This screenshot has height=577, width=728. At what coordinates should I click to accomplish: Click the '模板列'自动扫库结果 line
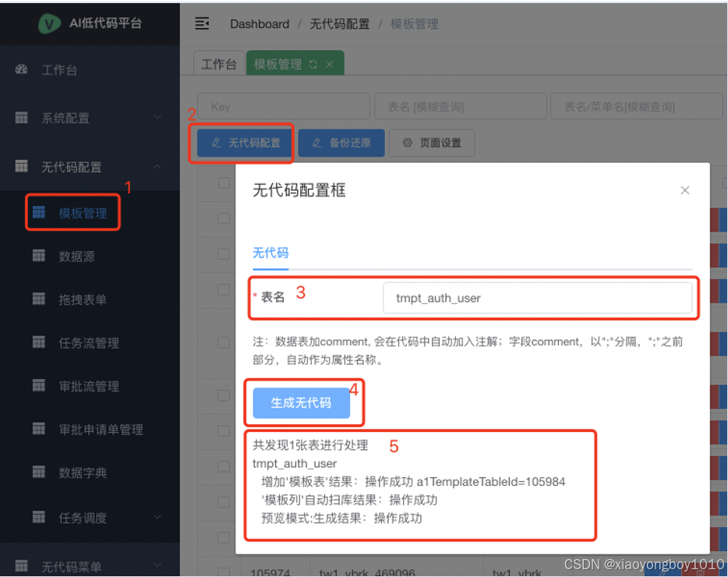tap(349, 500)
